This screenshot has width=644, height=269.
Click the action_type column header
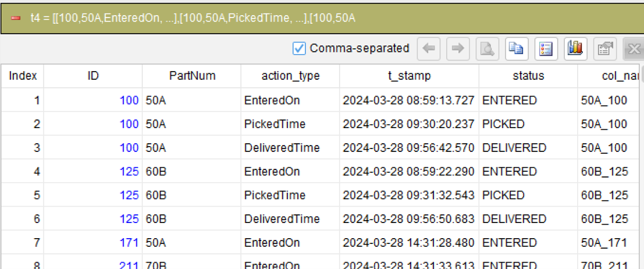(290, 76)
